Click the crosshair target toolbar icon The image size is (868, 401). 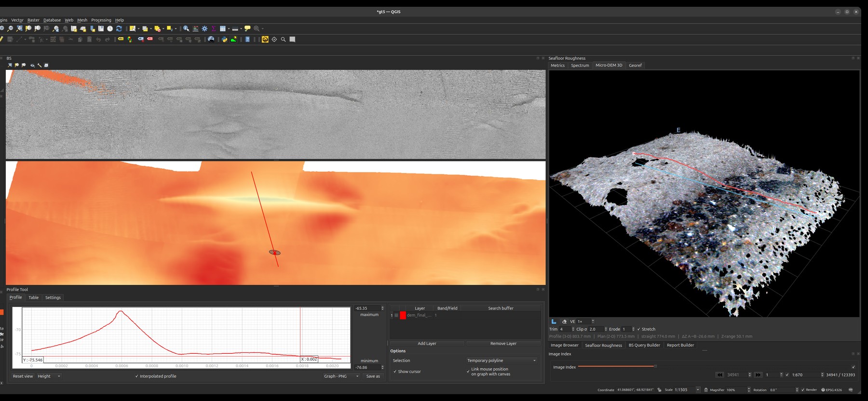click(x=274, y=40)
